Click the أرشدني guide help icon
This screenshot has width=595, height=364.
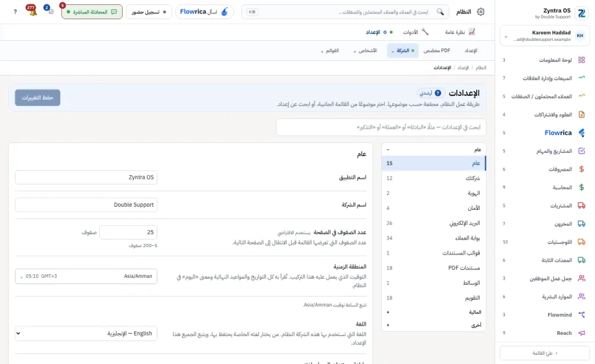coord(431,93)
